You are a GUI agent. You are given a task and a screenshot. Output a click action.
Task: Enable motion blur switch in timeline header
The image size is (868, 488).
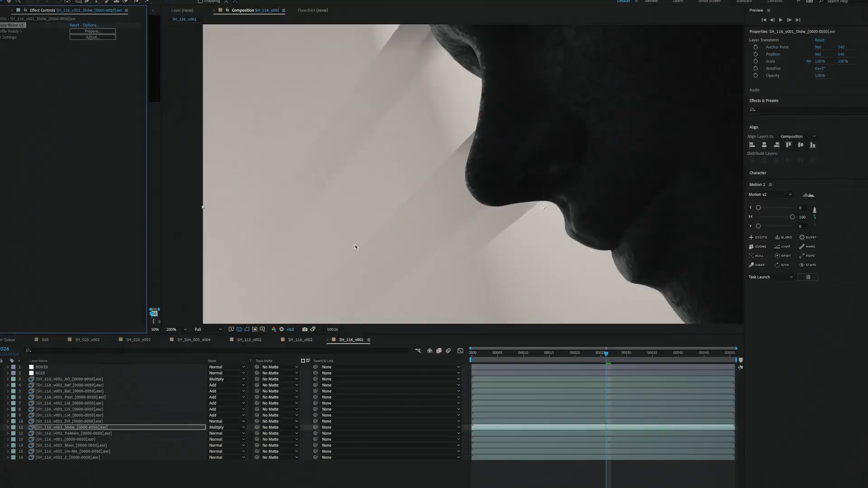448,351
